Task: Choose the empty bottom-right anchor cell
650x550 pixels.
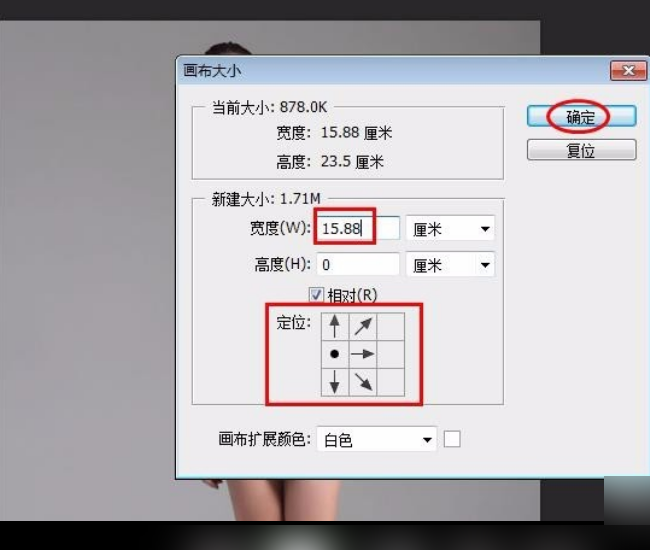Action: coord(391,382)
